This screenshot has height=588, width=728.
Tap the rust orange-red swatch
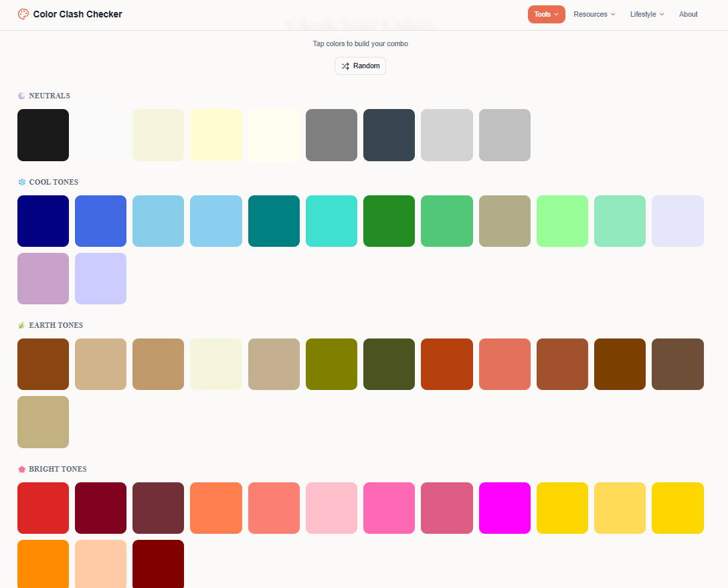pos(447,365)
